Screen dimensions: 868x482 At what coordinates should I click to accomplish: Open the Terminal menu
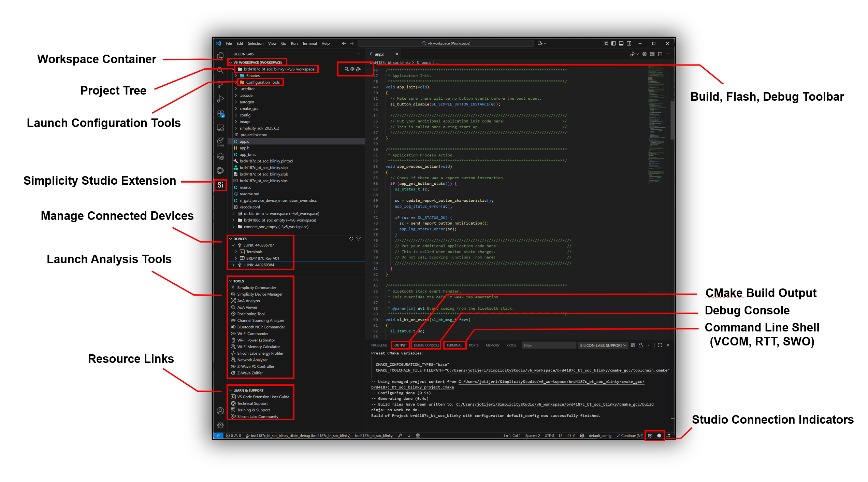pos(309,43)
